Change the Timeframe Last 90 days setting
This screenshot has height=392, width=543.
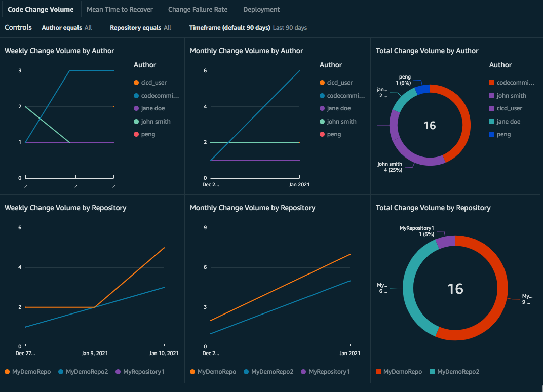290,28
